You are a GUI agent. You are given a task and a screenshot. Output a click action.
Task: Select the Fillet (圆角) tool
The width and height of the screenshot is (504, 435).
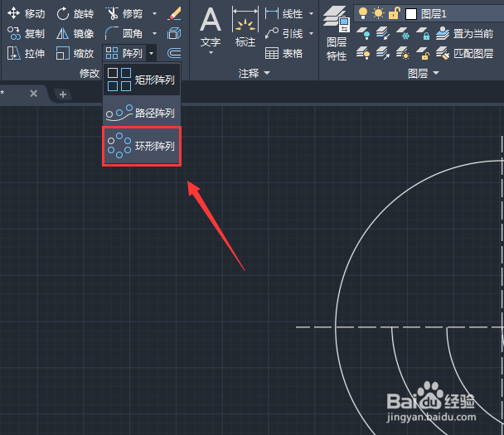pos(124,33)
